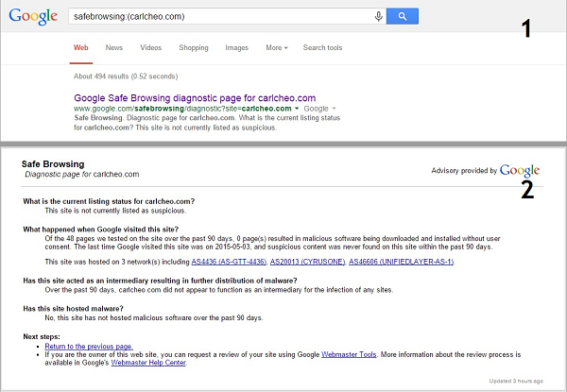This screenshot has height=392, width=567.
Task: Open the gray Google dropdown next to the URL
Action: [x=319, y=109]
